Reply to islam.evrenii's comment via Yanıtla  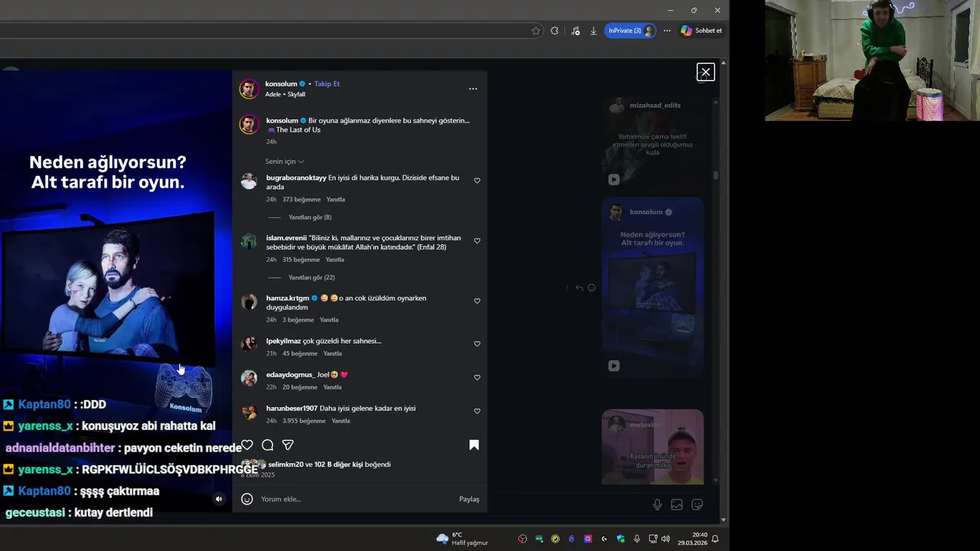coord(335,260)
